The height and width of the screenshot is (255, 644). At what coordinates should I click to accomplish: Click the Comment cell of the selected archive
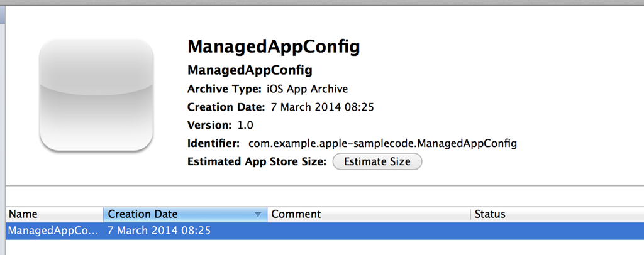tap(368, 231)
